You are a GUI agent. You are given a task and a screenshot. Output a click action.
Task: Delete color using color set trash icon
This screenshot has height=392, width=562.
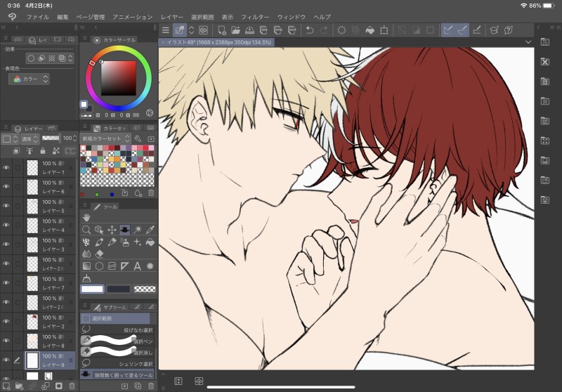[151, 193]
